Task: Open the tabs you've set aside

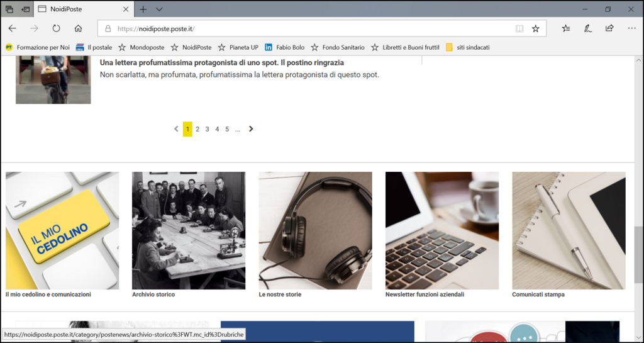Action: tap(9, 9)
